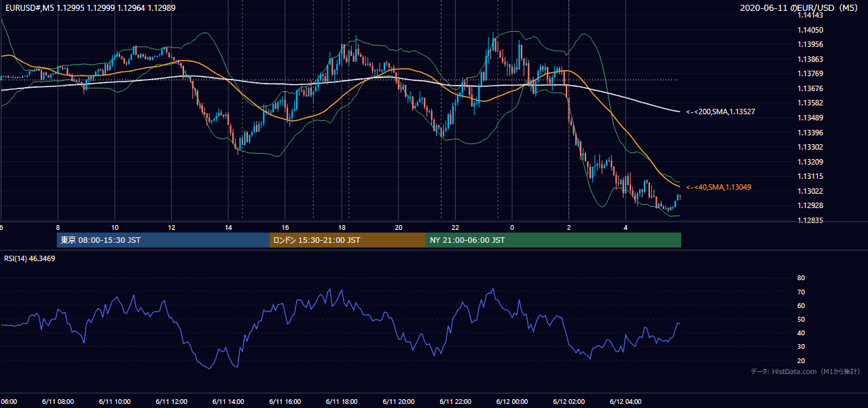Screen dimensions: 868x408
Task: Click price axis label 1.13302
Action: coord(810,147)
